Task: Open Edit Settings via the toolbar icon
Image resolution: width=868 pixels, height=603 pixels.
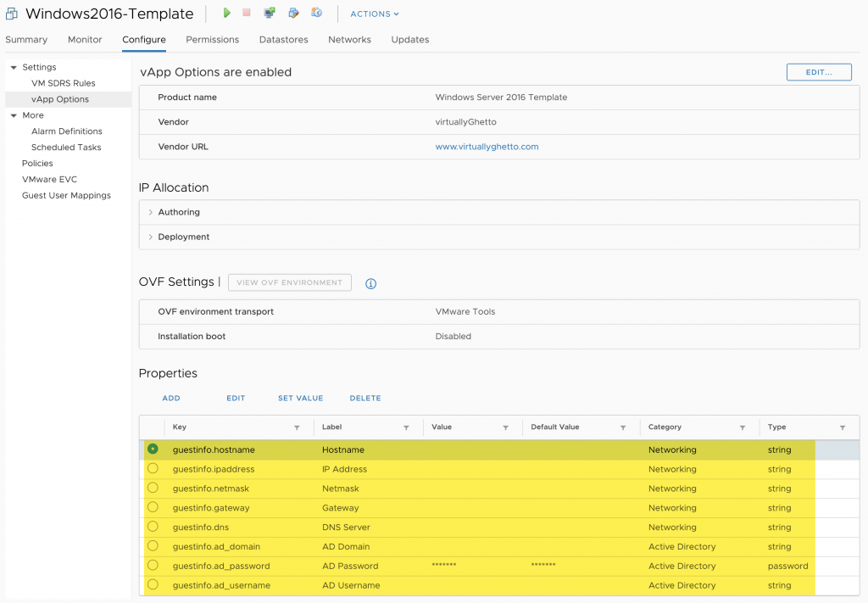Action: click(x=292, y=13)
